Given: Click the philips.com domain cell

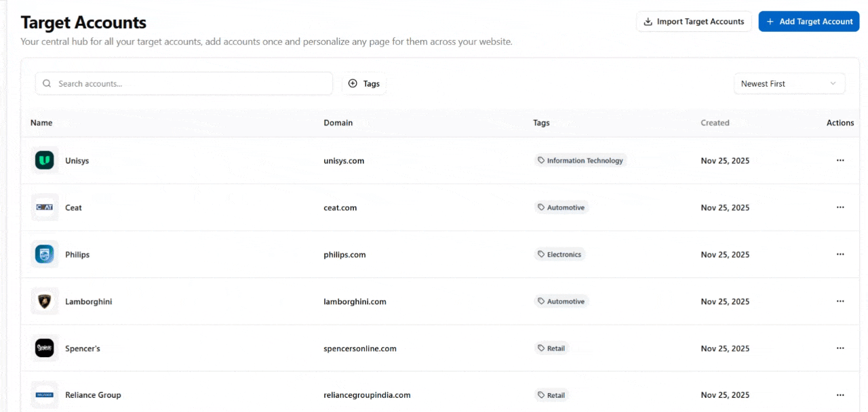Looking at the screenshot, I should (x=344, y=255).
